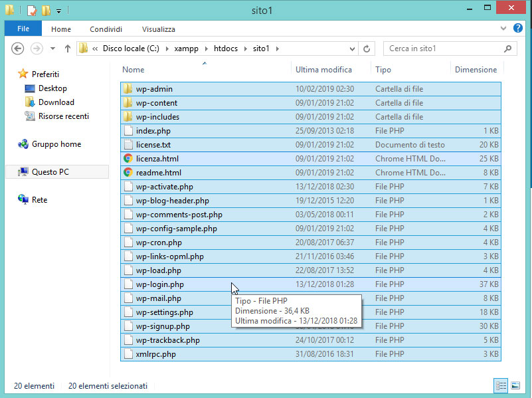Switch to Details view layout icon
Screen dimensions: 532x398
501,385
